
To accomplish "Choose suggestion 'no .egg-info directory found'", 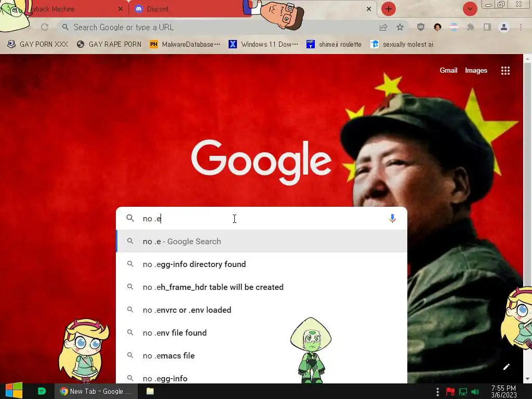I will [261, 264].
